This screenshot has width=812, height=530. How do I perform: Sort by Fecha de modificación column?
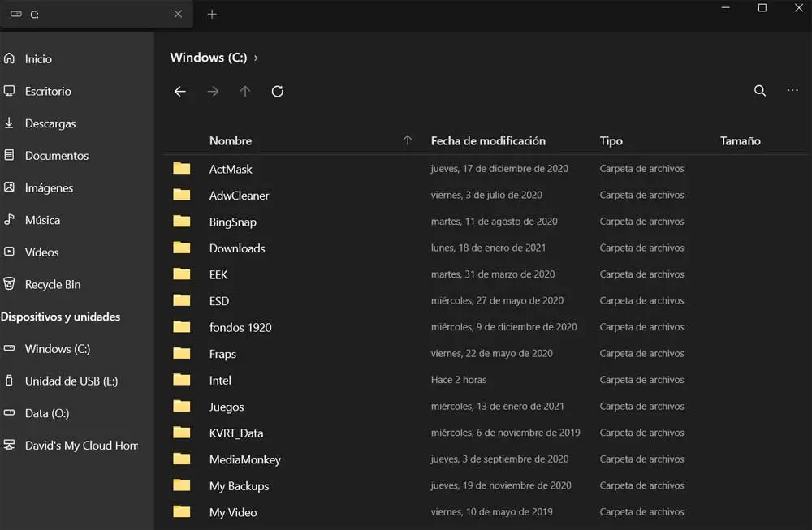[x=488, y=140]
